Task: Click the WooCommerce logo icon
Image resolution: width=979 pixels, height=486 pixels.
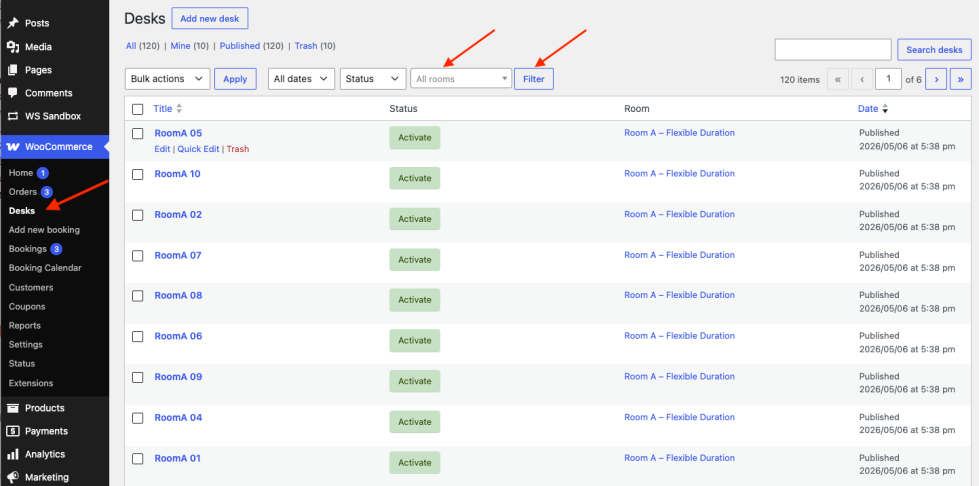Action: [x=12, y=147]
